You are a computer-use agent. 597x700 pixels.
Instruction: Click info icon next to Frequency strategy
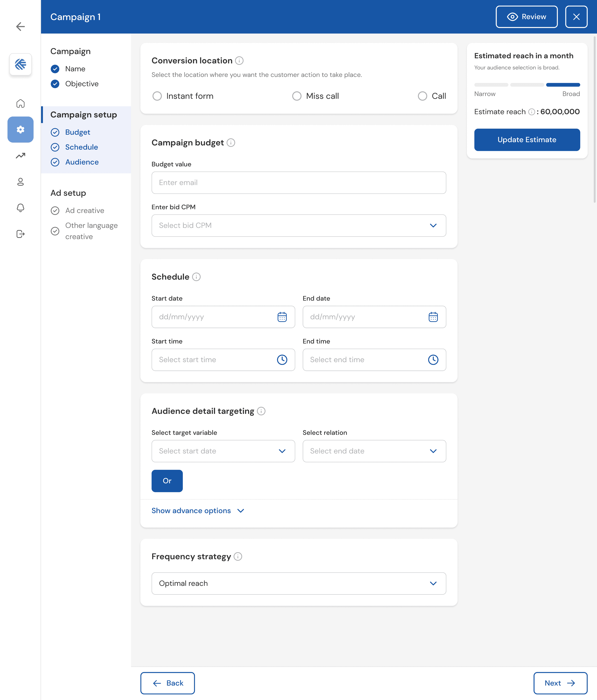pos(238,556)
